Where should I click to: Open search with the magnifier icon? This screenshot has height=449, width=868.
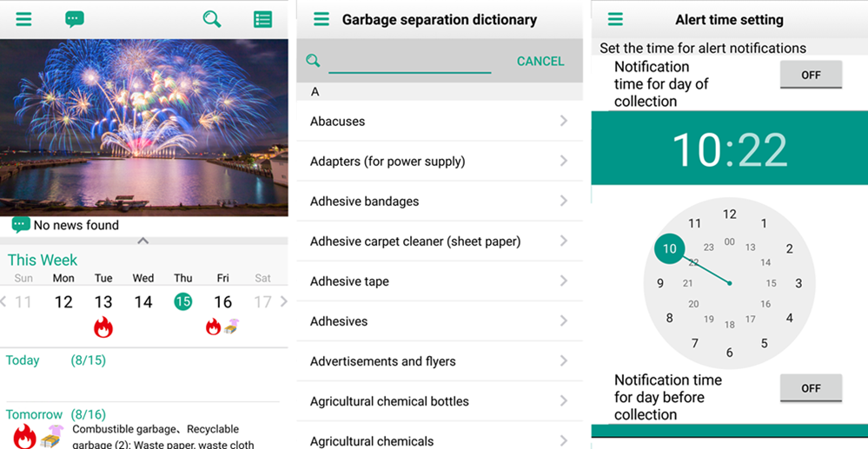tap(211, 19)
